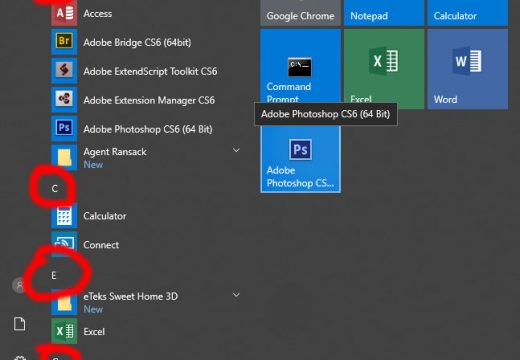This screenshot has height=360, width=520.
Task: Open the Adobe Photoshop CS6 pinned tile
Action: [x=300, y=159]
